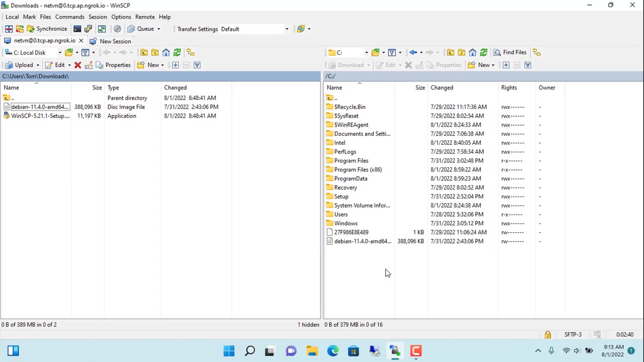Click the local Select Files plus icon
Viewport: 644px width, 362px height.
[x=175, y=65]
